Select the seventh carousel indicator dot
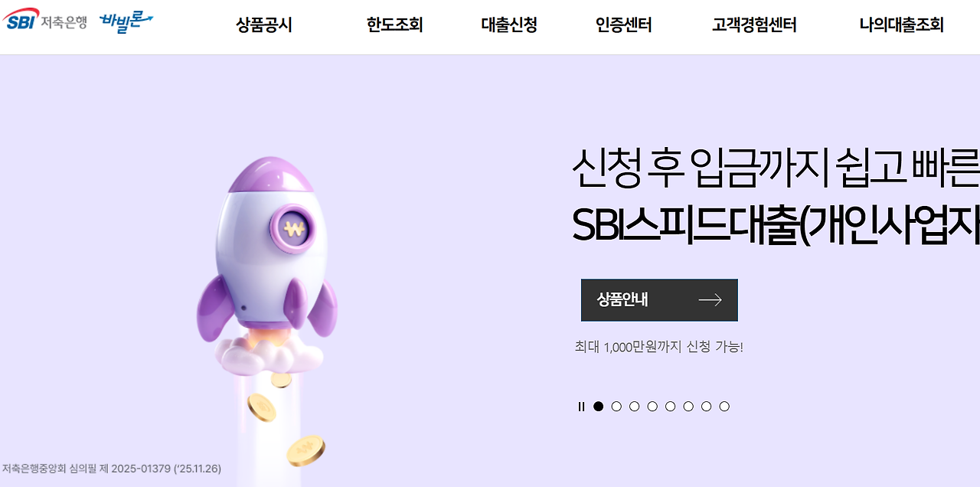This screenshot has height=487, width=980. click(x=707, y=407)
